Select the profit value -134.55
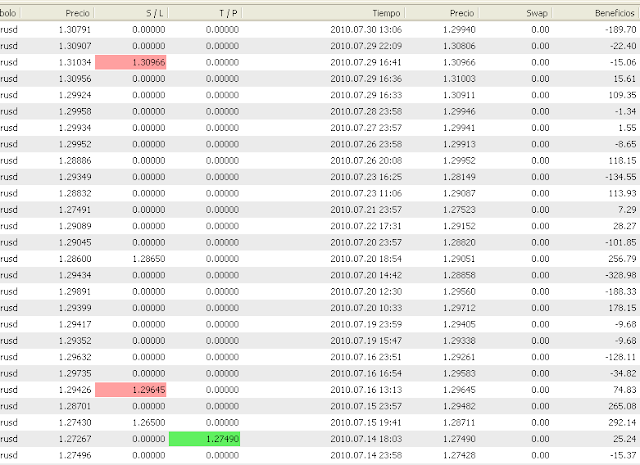This screenshot has width=640, height=465. pyautogui.click(x=621, y=177)
